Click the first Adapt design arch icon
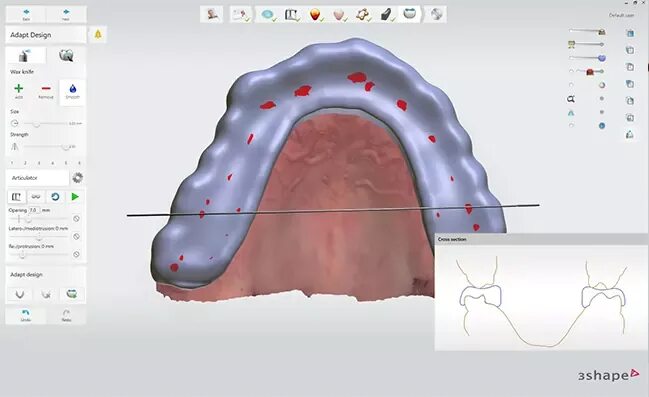This screenshot has height=397, width=649. (x=19, y=294)
